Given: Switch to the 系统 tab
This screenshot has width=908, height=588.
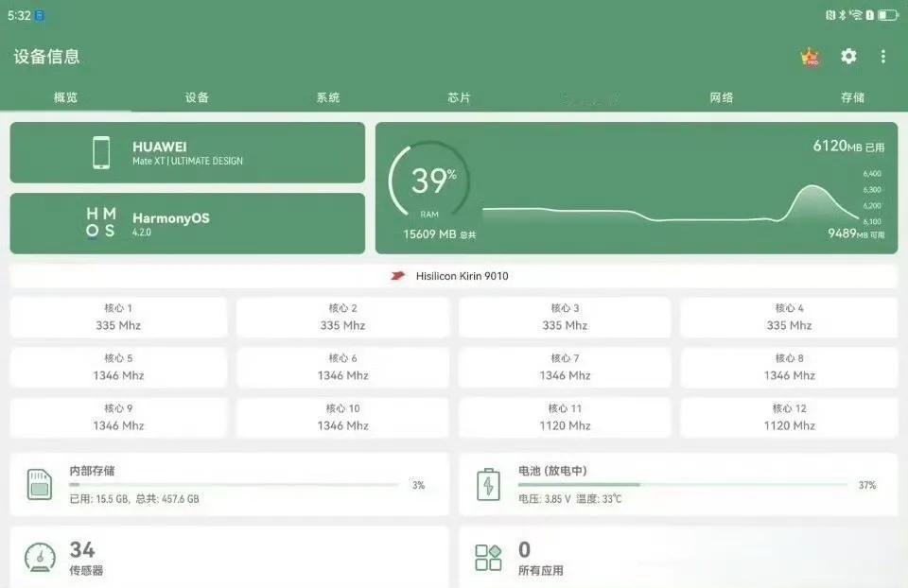Looking at the screenshot, I should tap(328, 97).
